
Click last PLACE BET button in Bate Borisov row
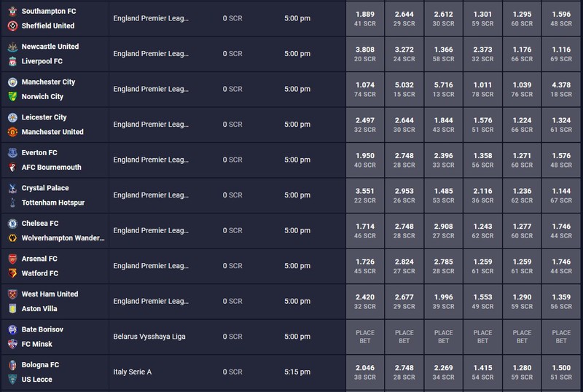(x=561, y=337)
